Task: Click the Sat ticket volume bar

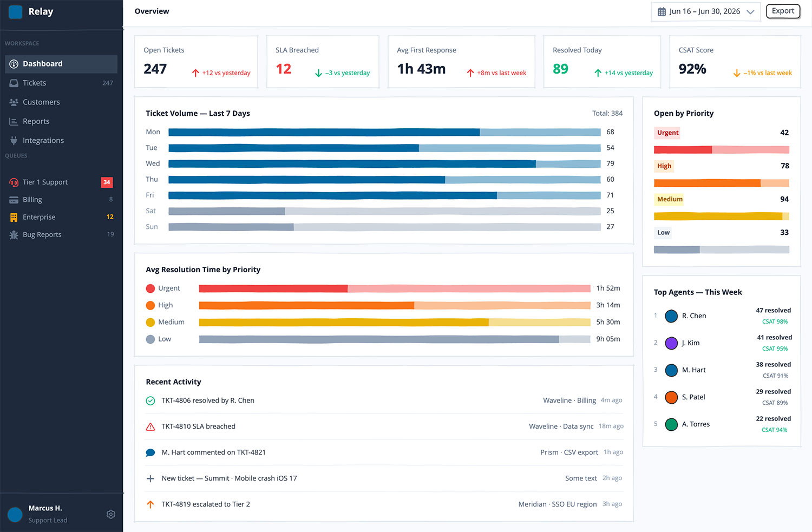Action: [384, 212]
